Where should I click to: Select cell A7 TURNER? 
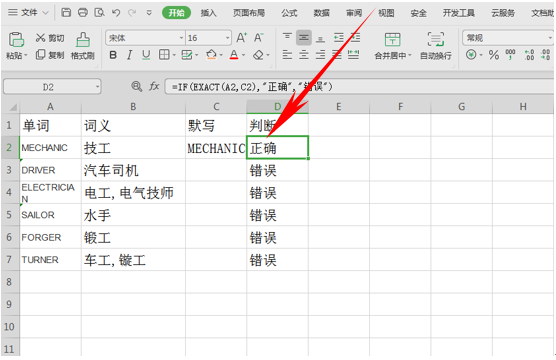pos(50,260)
